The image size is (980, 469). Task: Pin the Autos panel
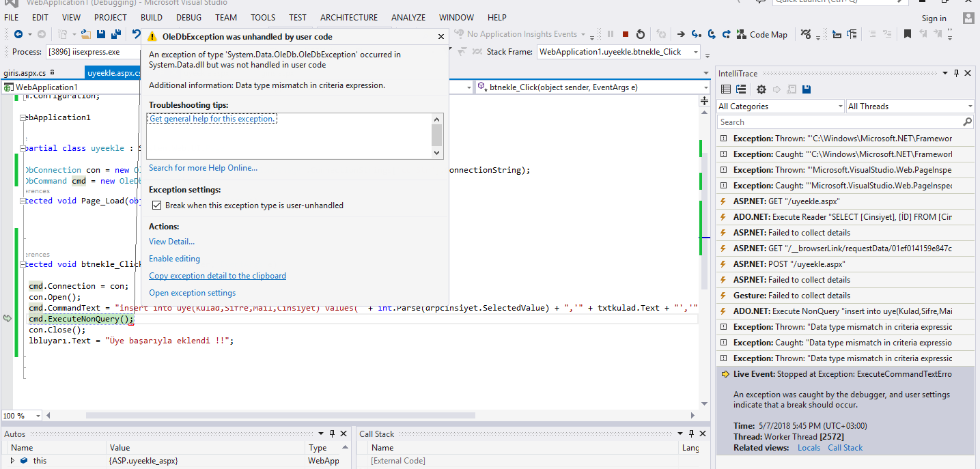pos(333,434)
